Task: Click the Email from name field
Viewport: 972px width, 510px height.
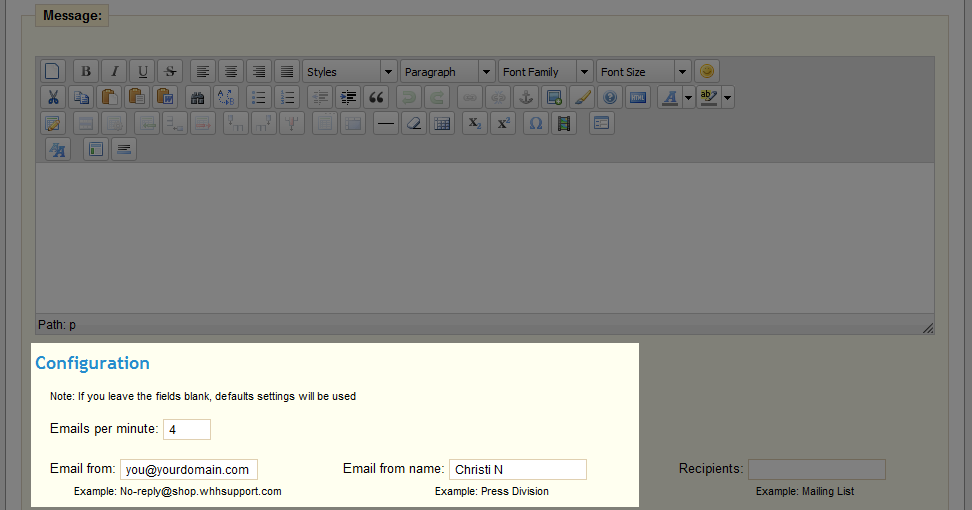Action: coord(517,469)
